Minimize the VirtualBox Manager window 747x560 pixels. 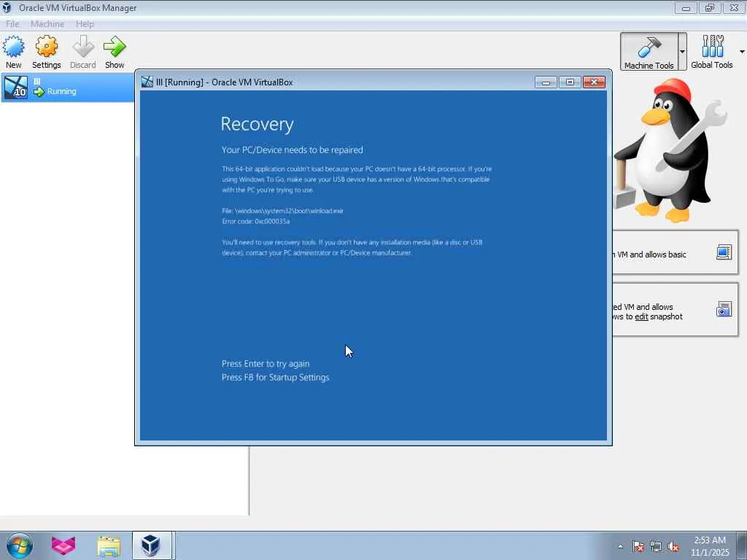click(686, 8)
